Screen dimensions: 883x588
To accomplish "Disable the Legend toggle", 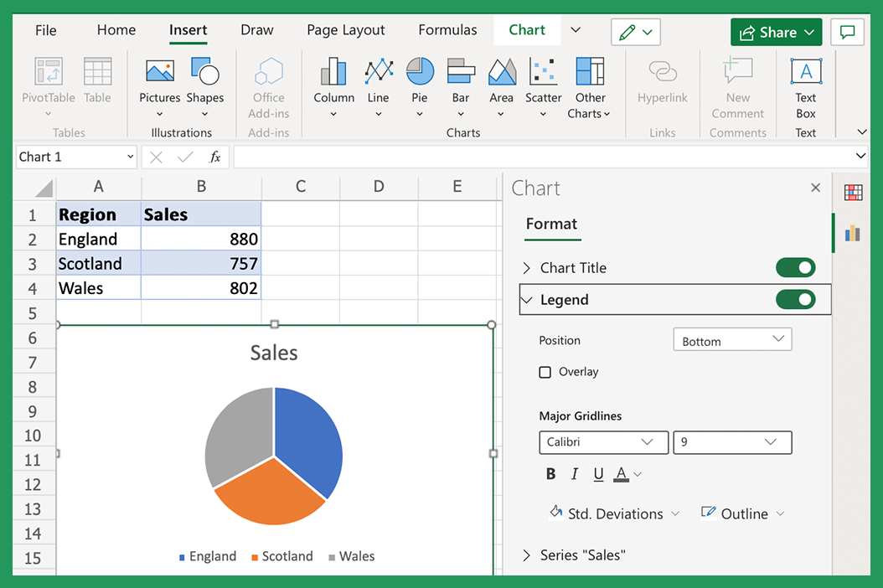I will click(x=795, y=299).
